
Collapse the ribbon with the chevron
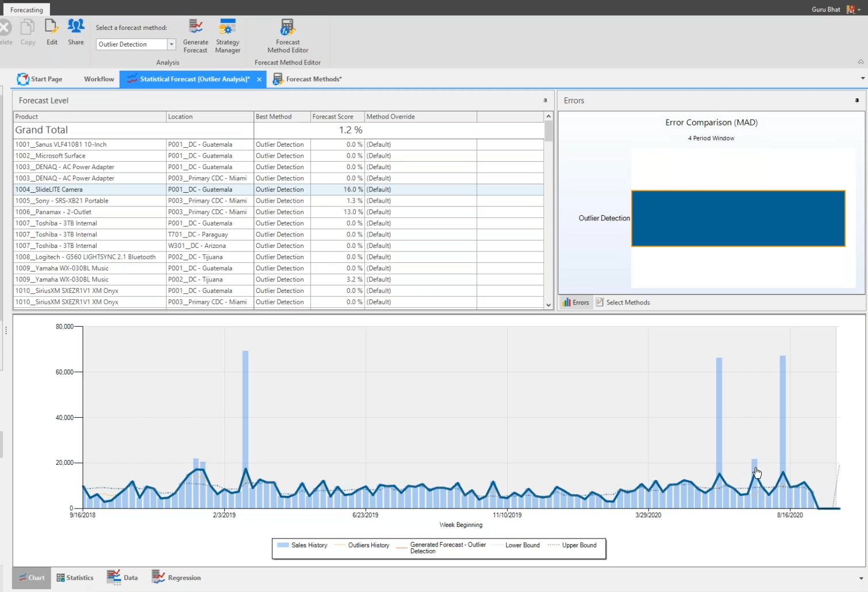click(x=861, y=62)
